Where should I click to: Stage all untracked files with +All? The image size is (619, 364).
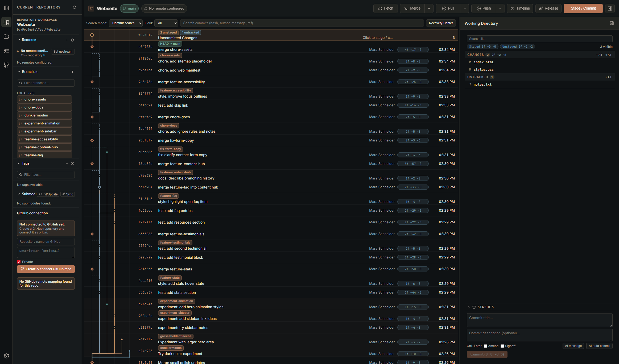[x=608, y=77]
